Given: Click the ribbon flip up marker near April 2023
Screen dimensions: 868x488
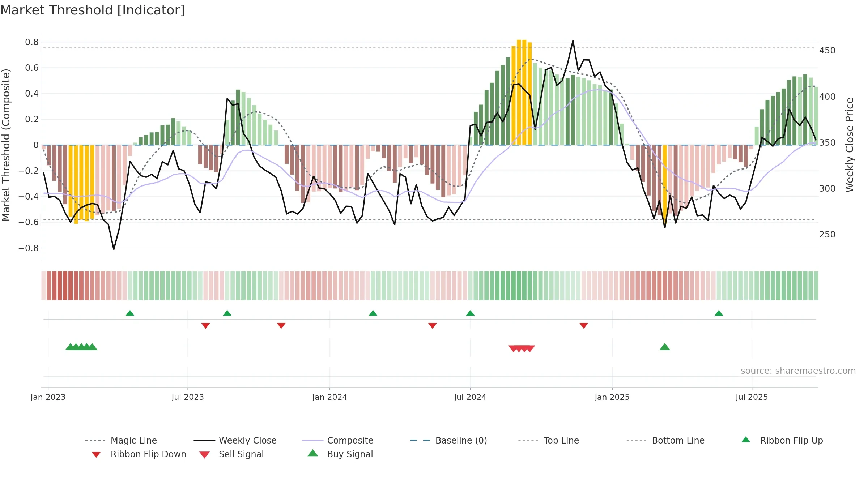Looking at the screenshot, I should point(130,313).
